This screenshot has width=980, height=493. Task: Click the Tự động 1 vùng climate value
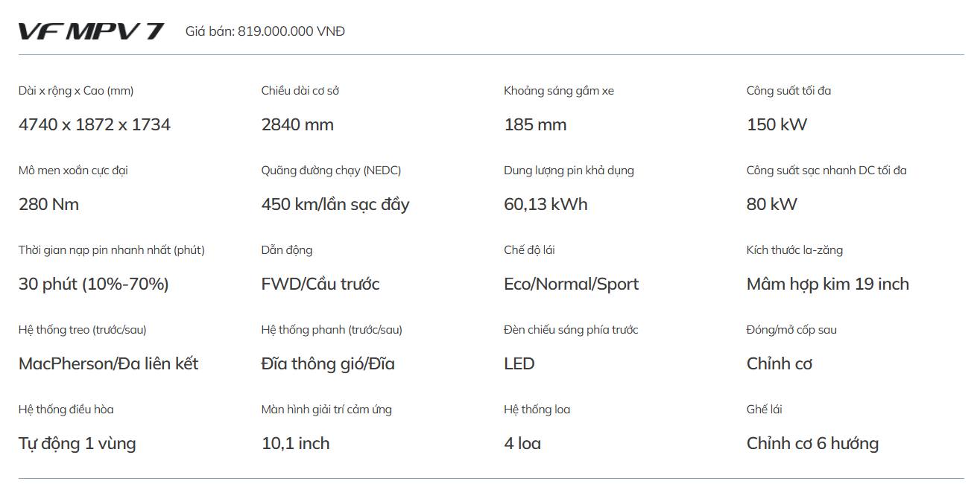pos(78,443)
